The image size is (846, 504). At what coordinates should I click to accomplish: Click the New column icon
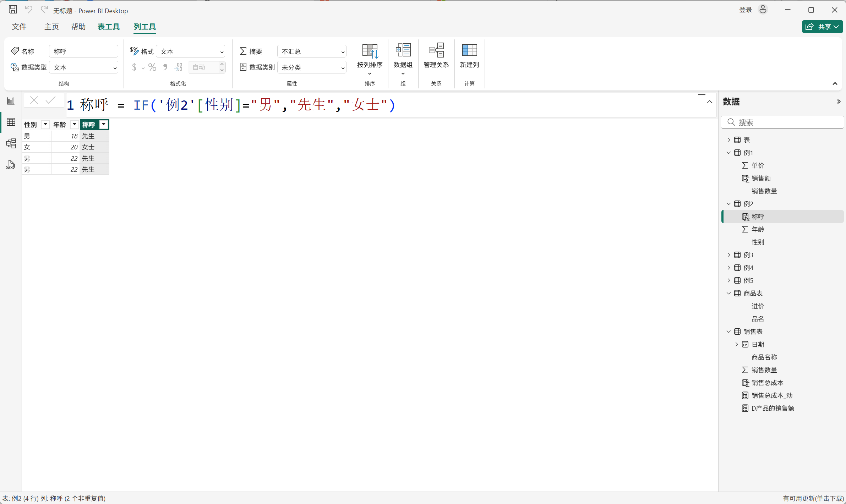(469, 51)
